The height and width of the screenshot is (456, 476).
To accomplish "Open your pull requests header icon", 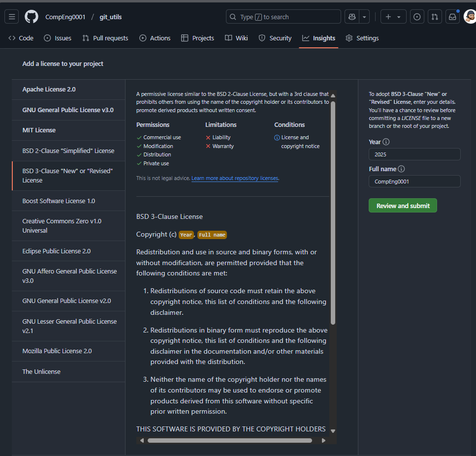I will coord(435,17).
